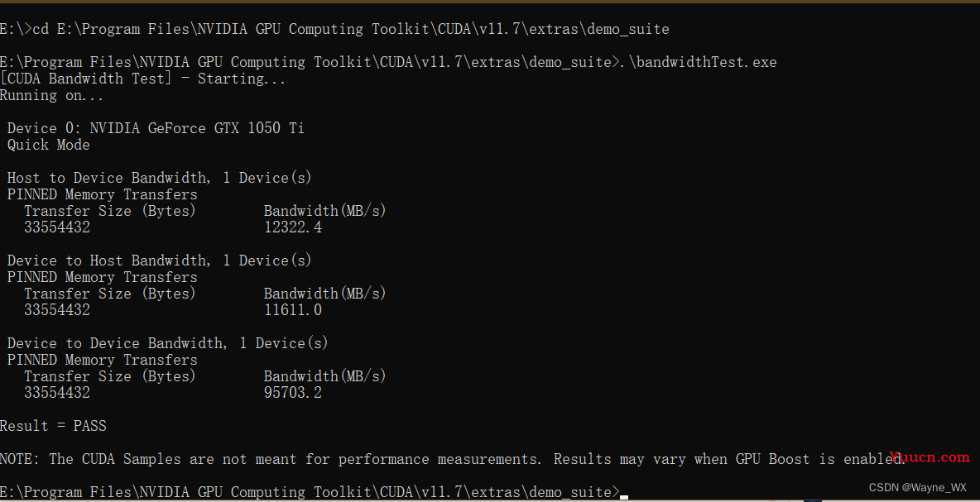The image size is (980, 502).
Task: Click the 'Host to Device Bandwidth, 1 Device(s)' heading
Action: (x=160, y=178)
